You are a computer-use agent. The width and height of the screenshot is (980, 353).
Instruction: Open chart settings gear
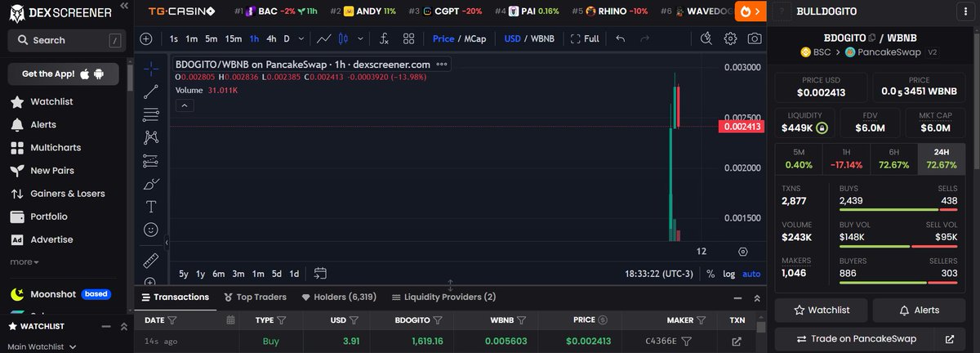click(x=730, y=38)
